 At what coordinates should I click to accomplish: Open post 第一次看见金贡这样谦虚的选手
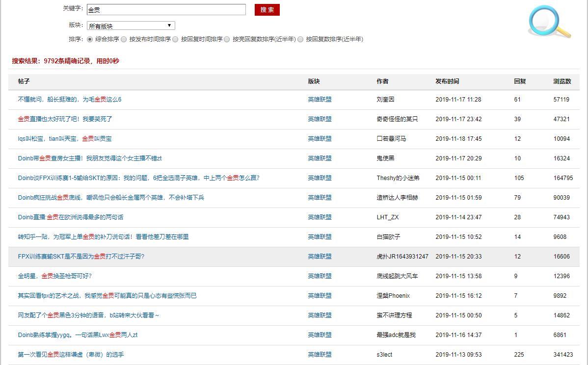(x=71, y=355)
